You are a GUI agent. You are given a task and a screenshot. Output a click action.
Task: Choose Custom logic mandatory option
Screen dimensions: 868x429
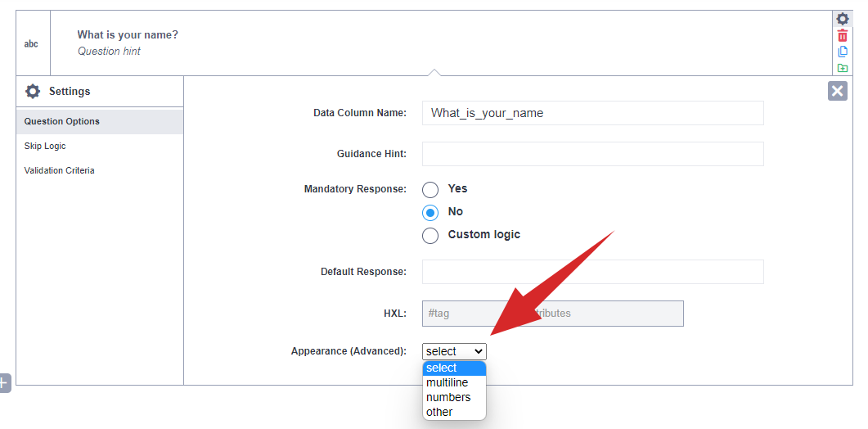[x=430, y=236]
